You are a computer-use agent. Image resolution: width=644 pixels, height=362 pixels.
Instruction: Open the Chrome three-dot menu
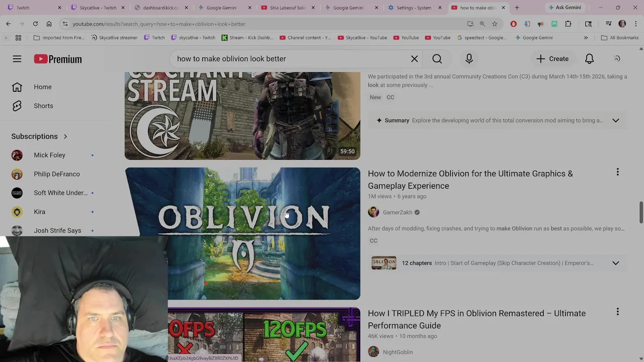coord(635,24)
